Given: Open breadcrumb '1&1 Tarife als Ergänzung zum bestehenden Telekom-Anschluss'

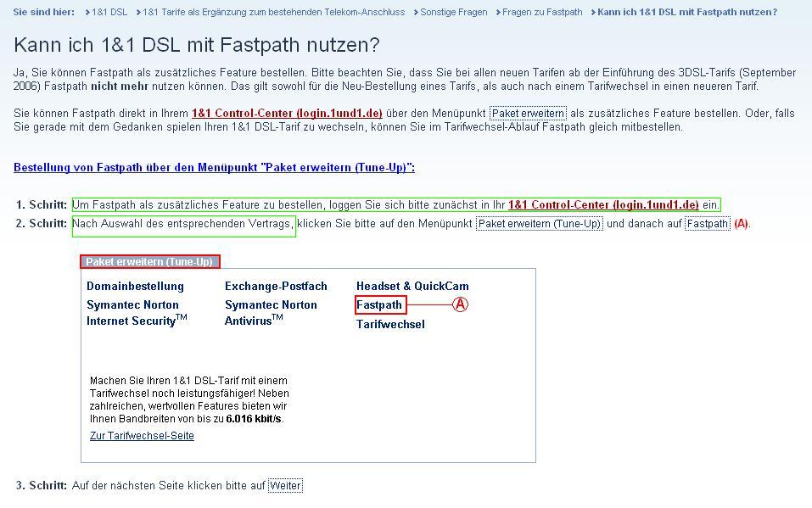Looking at the screenshot, I should 273,12.
